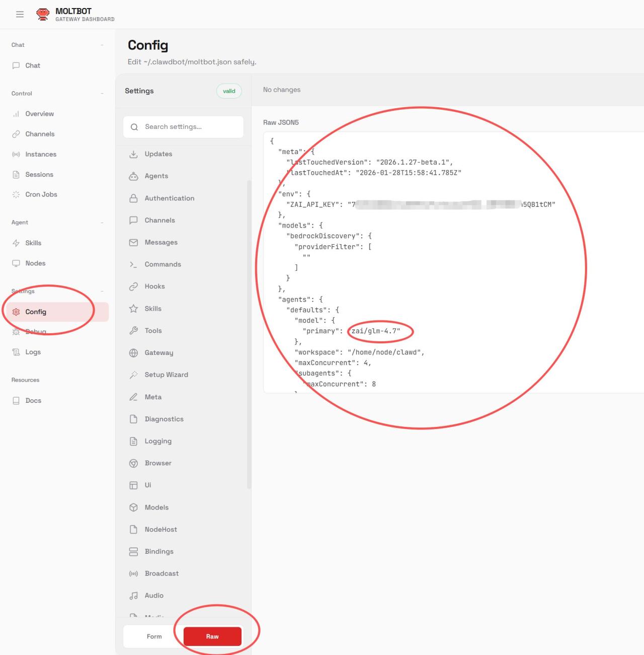Click the "2026.1.27-beta.1" version value
Screen dimensions: 644x655
pos(413,162)
